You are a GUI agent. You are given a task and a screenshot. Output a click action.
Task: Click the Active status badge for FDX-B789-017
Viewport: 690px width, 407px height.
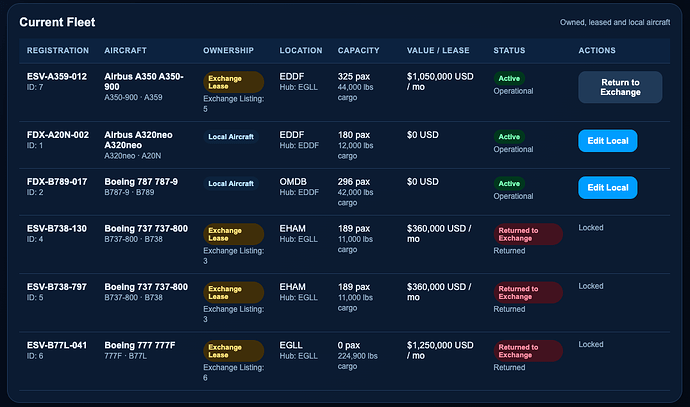[509, 183]
